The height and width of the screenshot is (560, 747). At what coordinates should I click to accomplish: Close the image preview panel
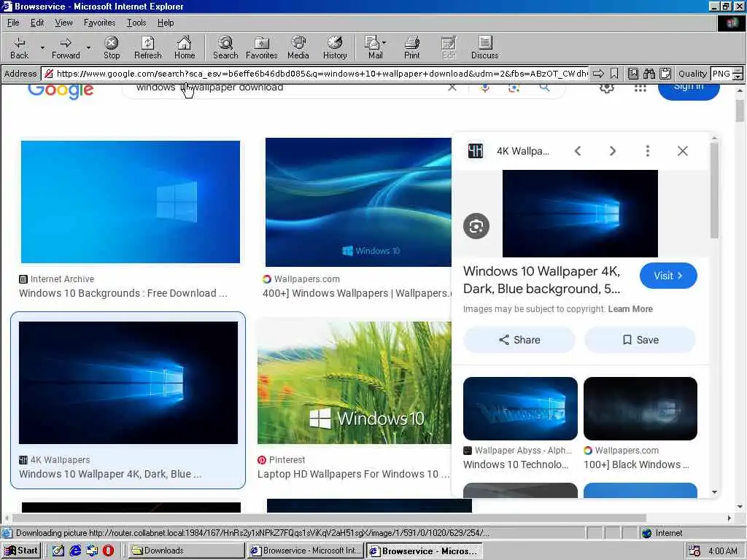682,151
